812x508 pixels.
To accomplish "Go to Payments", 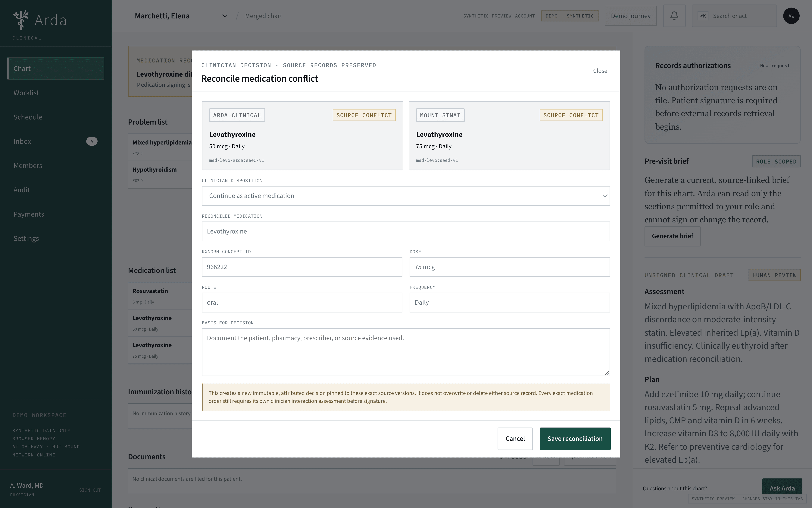I will click(56, 214).
